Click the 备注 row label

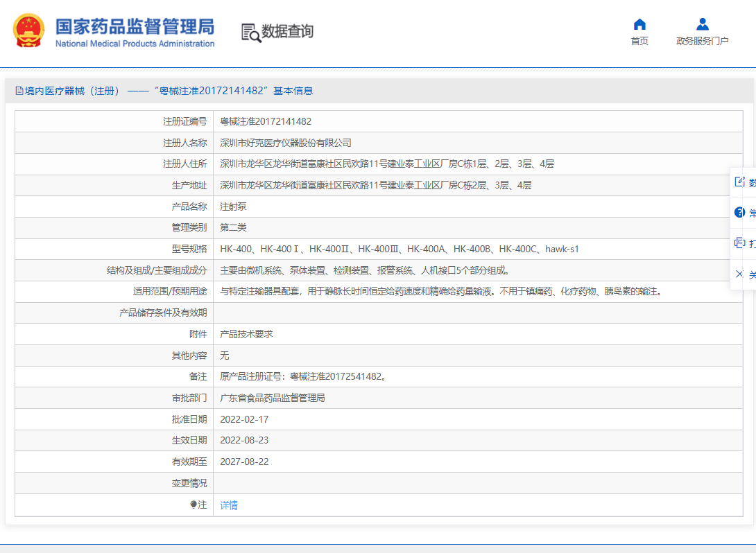(198, 376)
